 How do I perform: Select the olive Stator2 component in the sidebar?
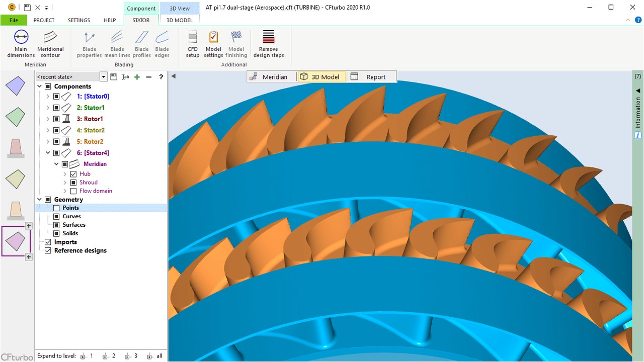click(15, 179)
